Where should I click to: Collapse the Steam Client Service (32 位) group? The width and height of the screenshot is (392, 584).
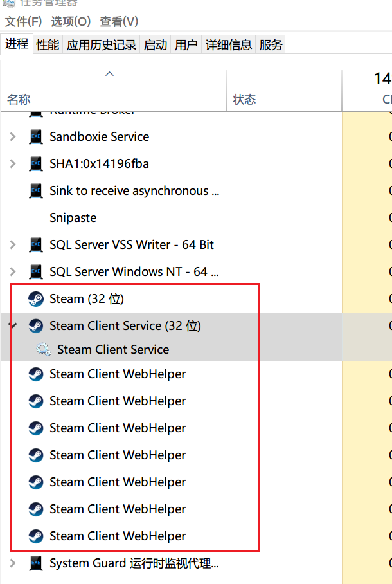pos(13,326)
